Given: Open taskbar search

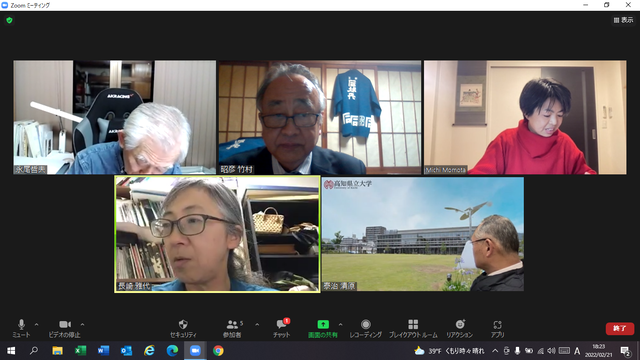Looking at the screenshot, I should coord(34,351).
